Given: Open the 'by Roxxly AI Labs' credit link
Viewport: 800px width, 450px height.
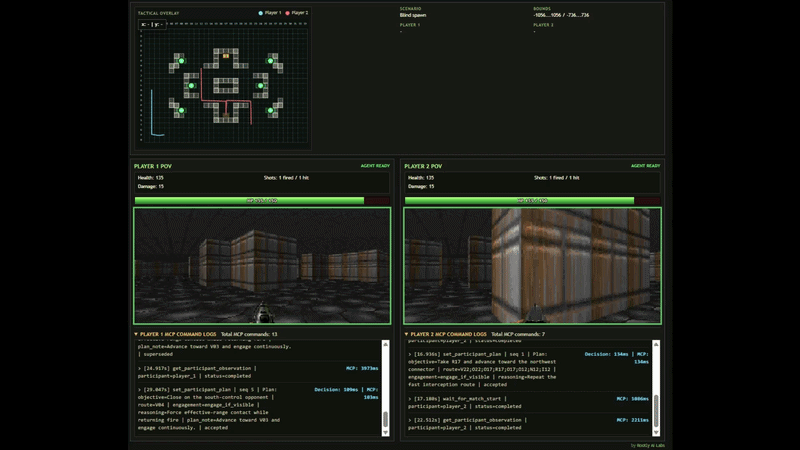Looking at the screenshot, I should pos(647,445).
